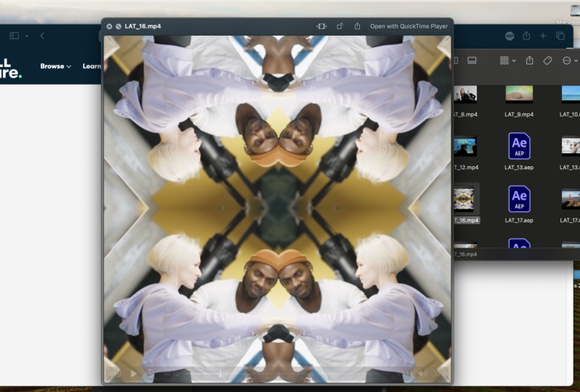Image resolution: width=580 pixels, height=392 pixels.
Task: Select the selected LAT_16.mp4 thumbnail in Finder
Action: click(x=464, y=200)
